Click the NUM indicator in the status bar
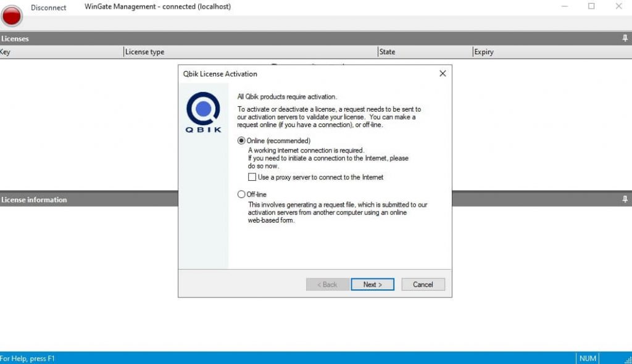This screenshot has width=632, height=364. pos(588,358)
